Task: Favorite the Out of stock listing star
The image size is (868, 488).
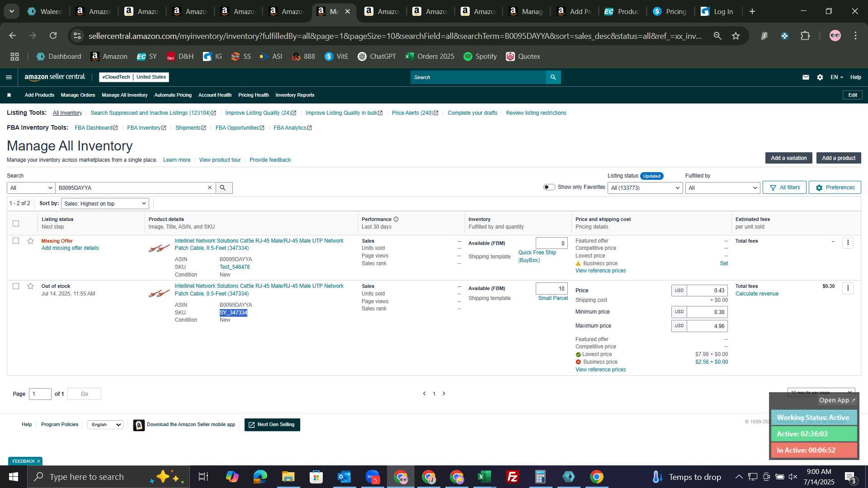Action: pos(30,286)
